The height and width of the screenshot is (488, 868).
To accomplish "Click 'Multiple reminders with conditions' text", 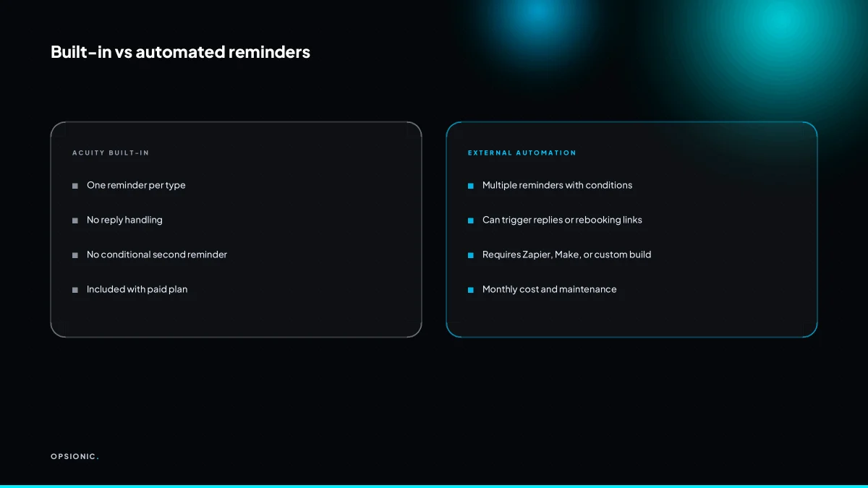I will click(557, 185).
